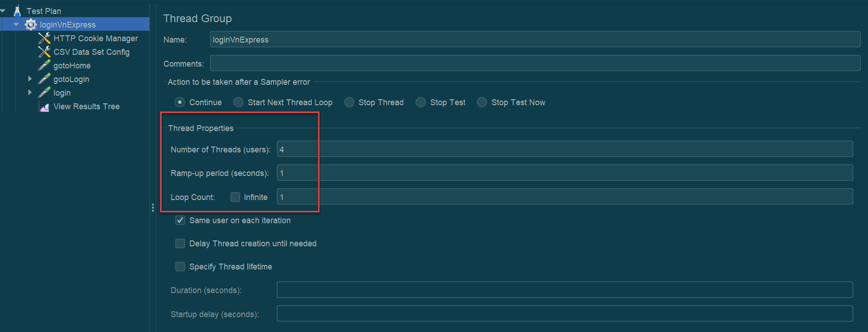Image resolution: width=868 pixels, height=332 pixels.
Task: Enable Specify Thread lifetime checkbox
Action: point(180,266)
